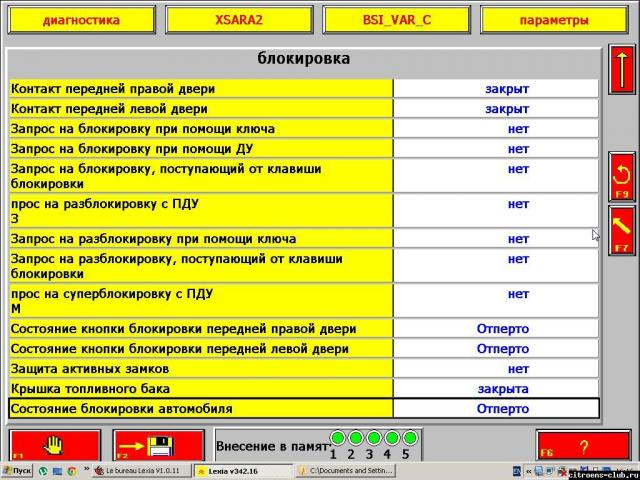Click the language indicator in tray
Viewport: 640px width, 480px height.
coord(517,471)
